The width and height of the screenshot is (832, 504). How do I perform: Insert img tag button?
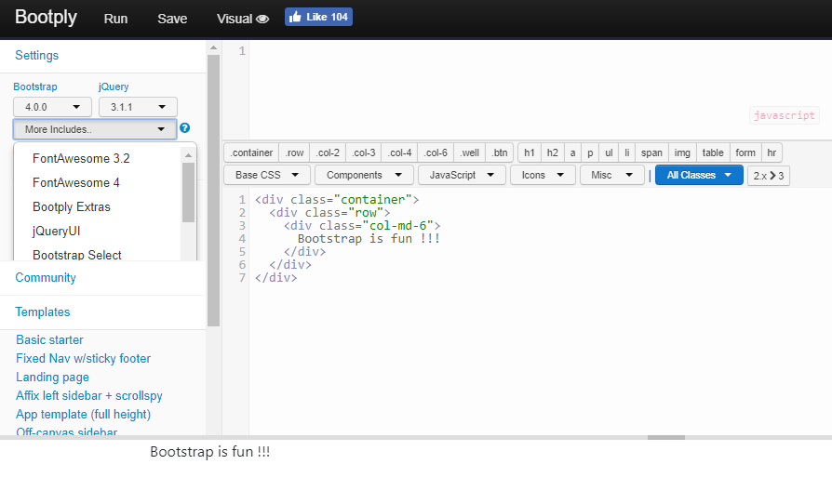[x=682, y=153]
